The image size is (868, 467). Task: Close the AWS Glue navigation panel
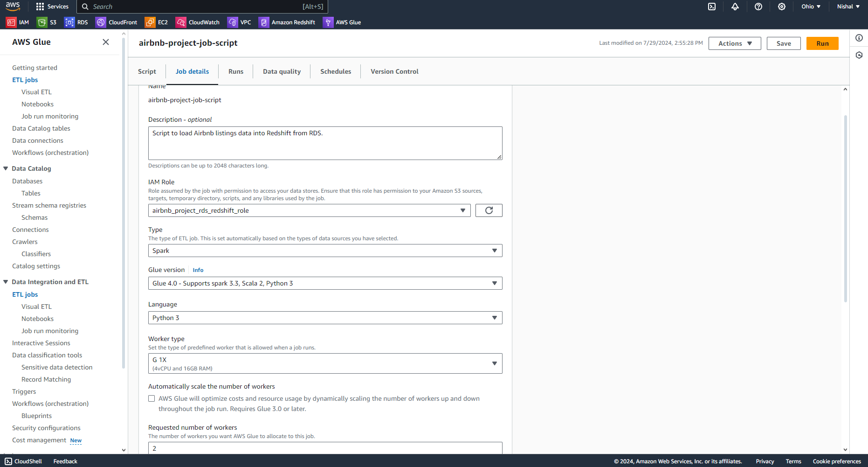pos(106,42)
